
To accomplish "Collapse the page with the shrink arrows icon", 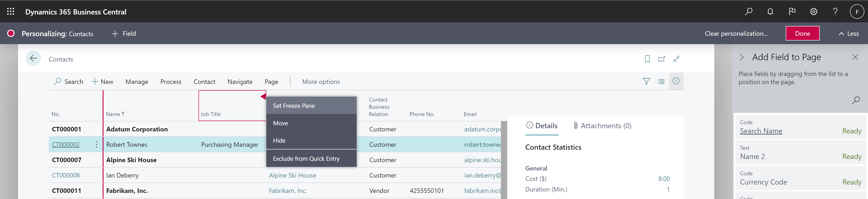I will pos(676,59).
